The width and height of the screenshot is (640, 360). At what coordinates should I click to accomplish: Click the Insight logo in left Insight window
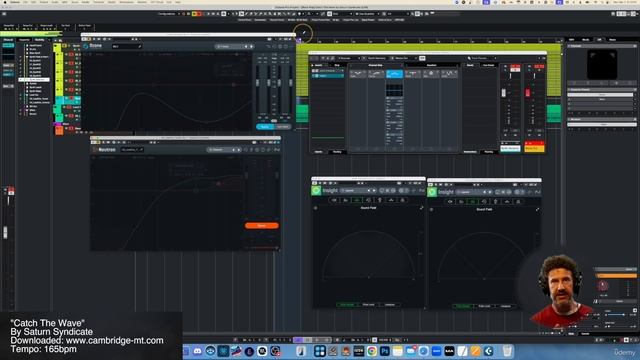click(316, 191)
